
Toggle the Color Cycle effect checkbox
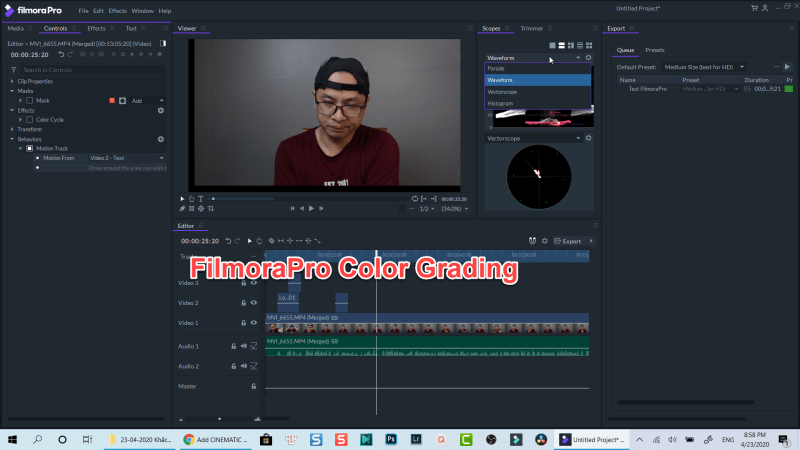(30, 119)
